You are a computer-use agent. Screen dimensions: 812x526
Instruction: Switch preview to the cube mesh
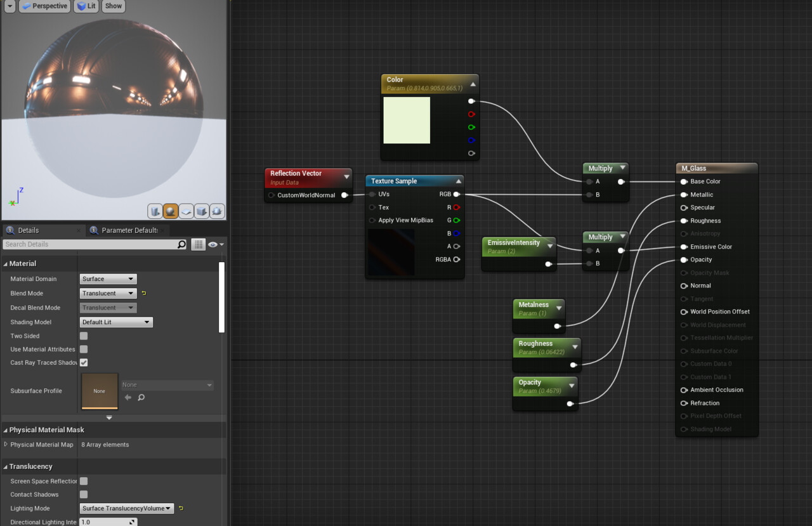click(202, 211)
